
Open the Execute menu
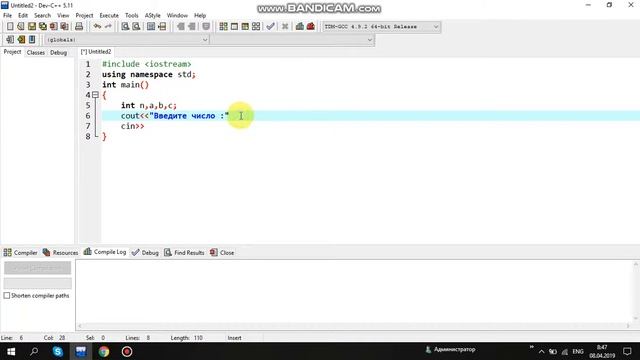click(109, 16)
